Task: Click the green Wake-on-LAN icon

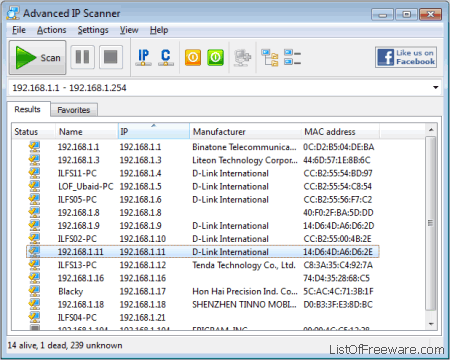Action: 215,57
